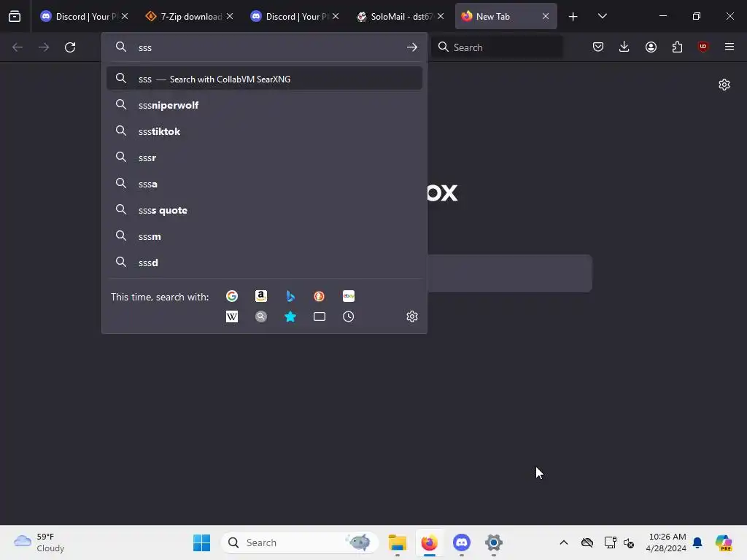Search with DuckDuckGo icon this time
The height and width of the screenshot is (560, 747).
[320, 296]
